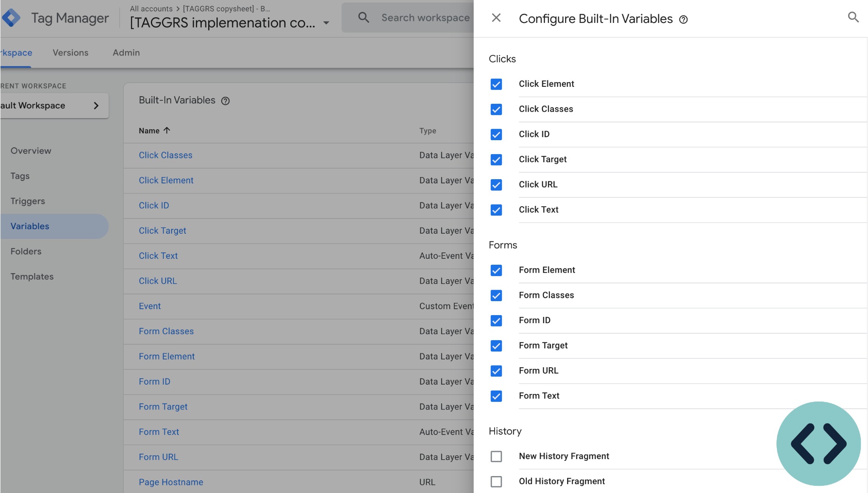Enable the New History Fragment checkbox
868x493 pixels.
pos(496,456)
